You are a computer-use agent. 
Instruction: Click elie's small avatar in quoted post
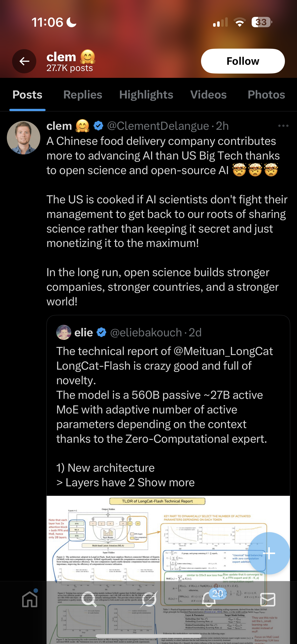[64, 332]
